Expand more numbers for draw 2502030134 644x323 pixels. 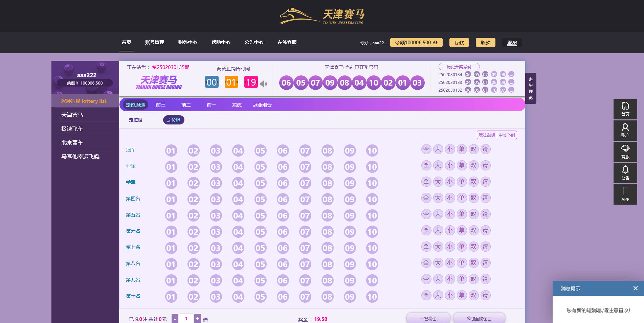511,74
